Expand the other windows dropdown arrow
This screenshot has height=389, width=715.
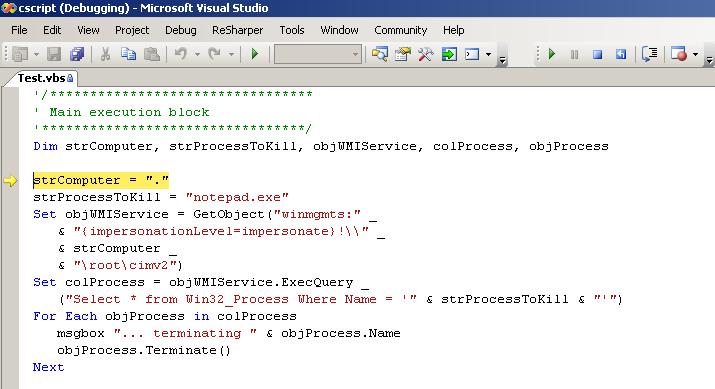point(488,54)
